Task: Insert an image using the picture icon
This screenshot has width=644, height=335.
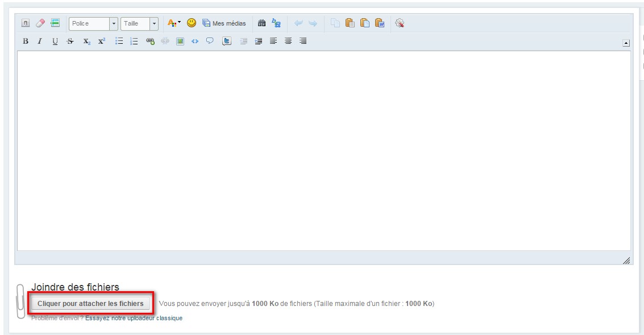Action: [x=180, y=41]
